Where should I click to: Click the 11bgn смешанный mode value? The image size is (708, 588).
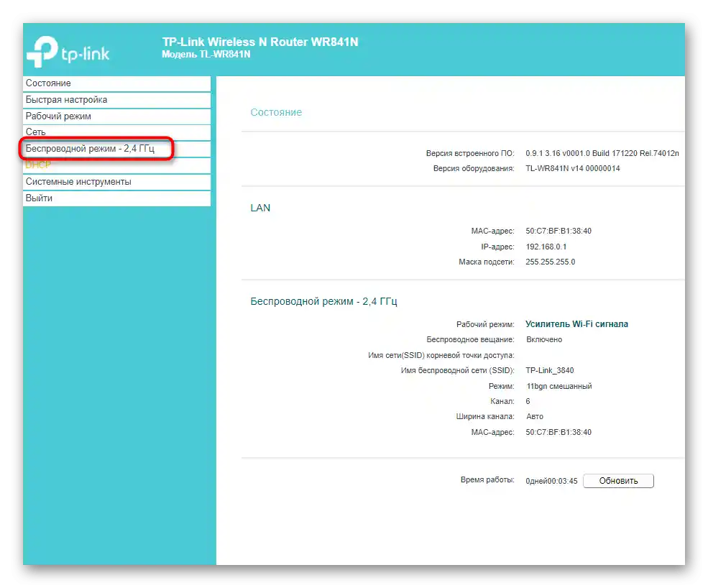559,387
